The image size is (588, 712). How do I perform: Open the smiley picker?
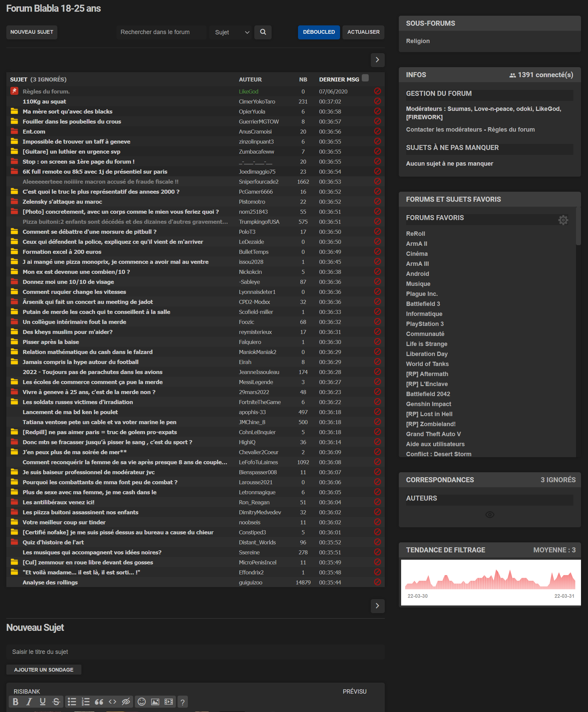[141, 702]
